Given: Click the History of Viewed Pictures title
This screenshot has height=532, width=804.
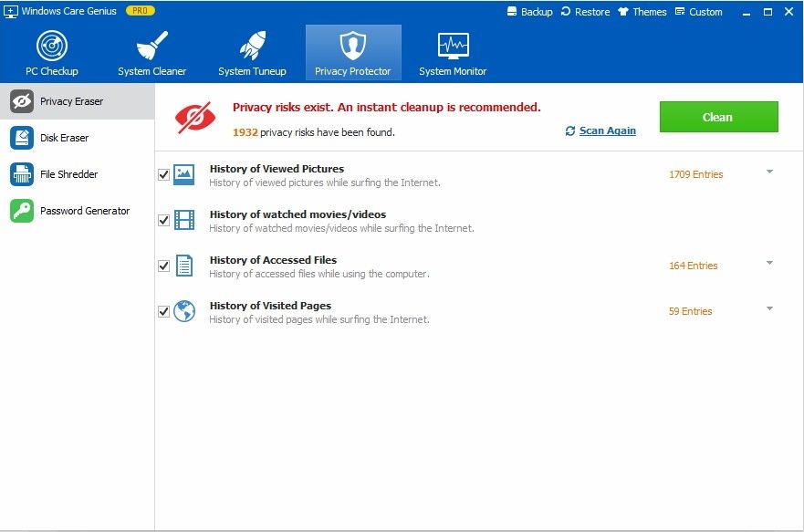Looking at the screenshot, I should tap(277, 169).
